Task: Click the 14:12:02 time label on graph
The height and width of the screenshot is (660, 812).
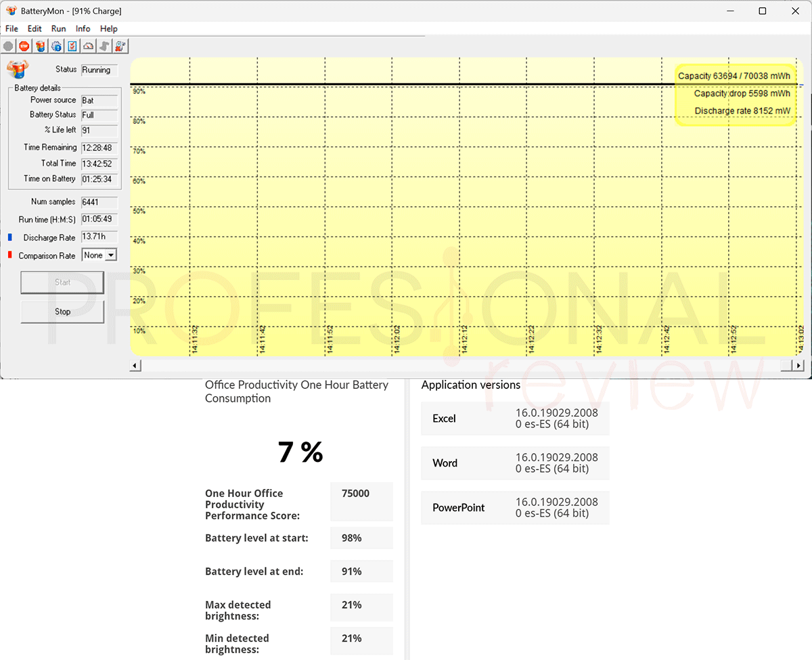Action: click(397, 339)
